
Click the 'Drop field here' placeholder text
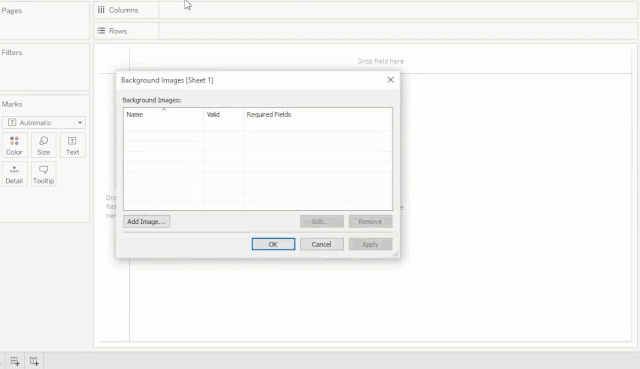(380, 61)
